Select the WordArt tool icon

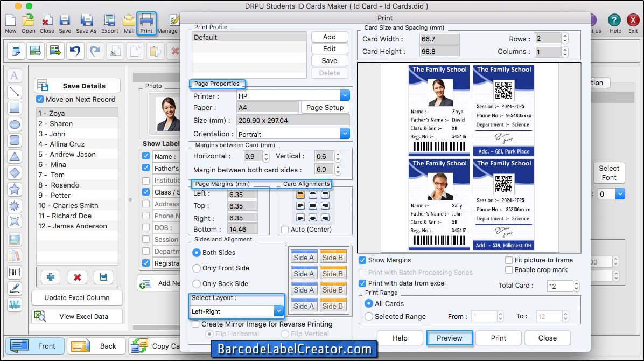pyautogui.click(x=15, y=304)
